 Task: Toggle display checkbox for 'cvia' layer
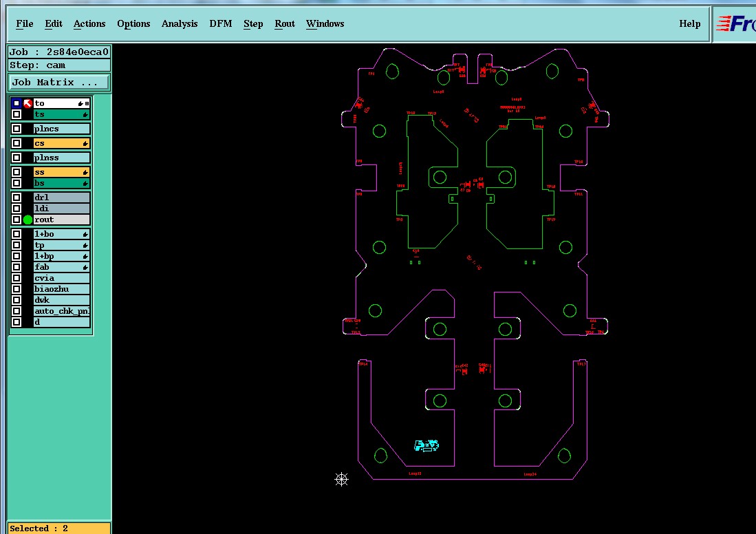tap(17, 278)
